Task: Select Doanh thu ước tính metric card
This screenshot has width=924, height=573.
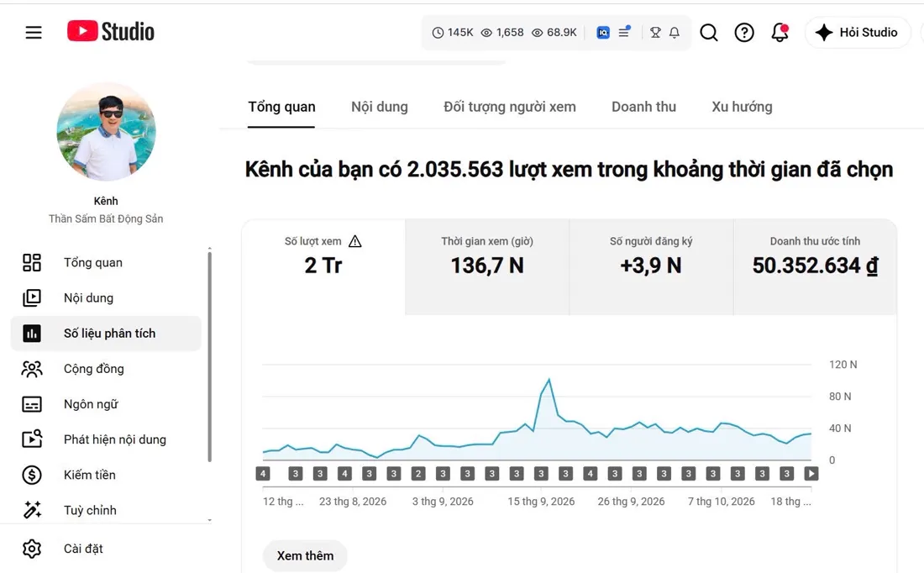Action: (815, 267)
